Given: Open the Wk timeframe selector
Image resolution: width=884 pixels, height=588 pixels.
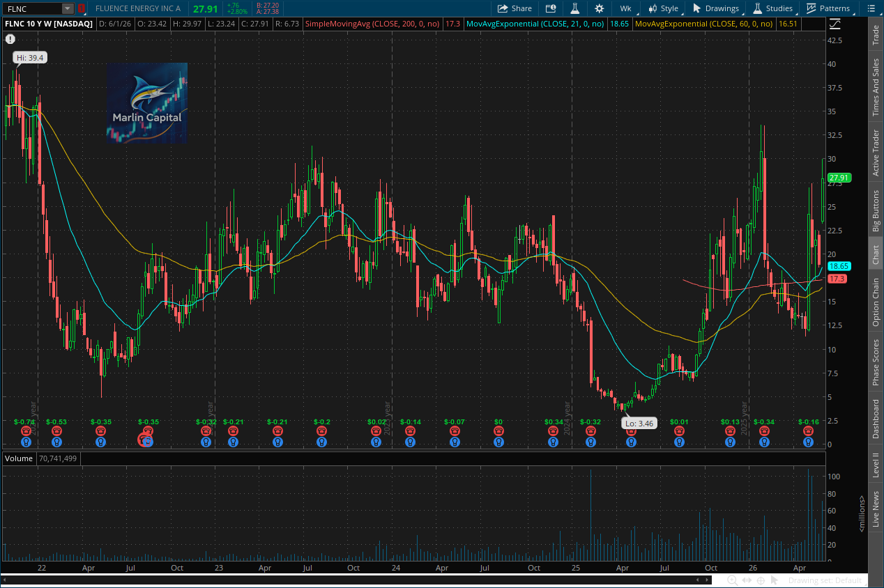Looking at the screenshot, I should coord(625,8).
